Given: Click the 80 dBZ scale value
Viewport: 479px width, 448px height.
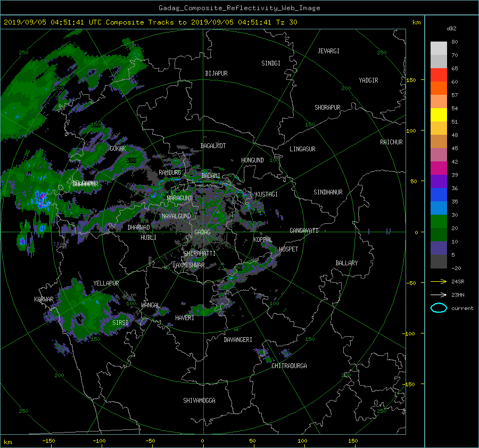Looking at the screenshot, I should [x=455, y=42].
